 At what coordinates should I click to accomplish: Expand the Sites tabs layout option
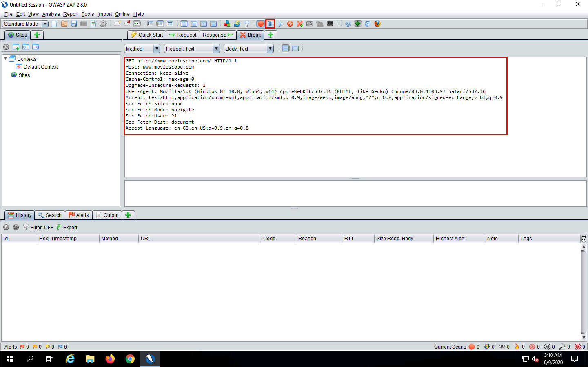click(x=151, y=24)
